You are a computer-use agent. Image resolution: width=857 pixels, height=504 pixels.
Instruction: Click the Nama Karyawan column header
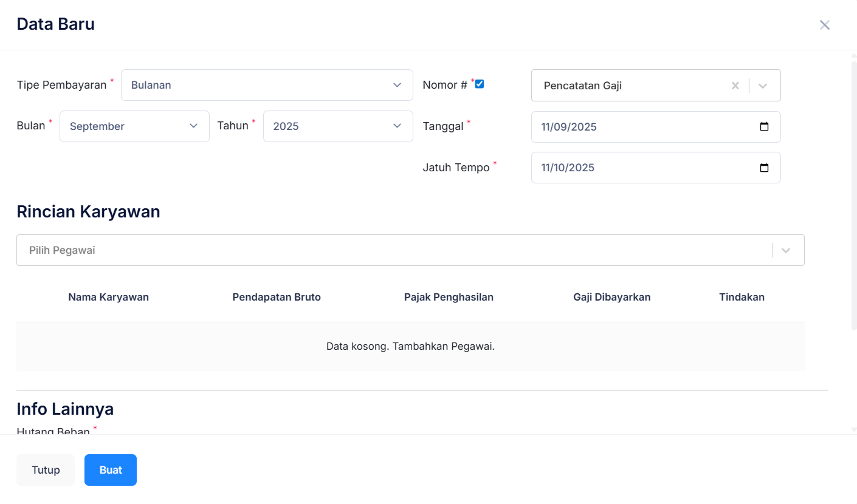[108, 297]
